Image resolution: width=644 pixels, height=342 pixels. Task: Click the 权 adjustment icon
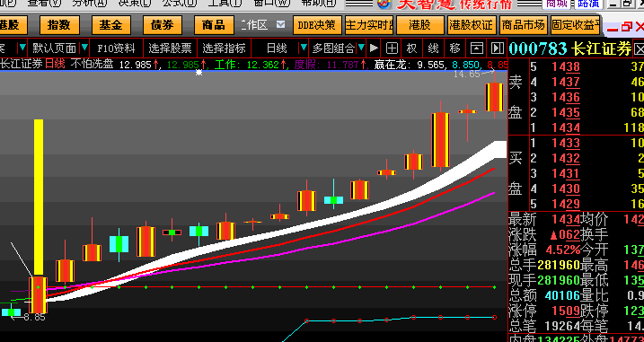tap(411, 48)
